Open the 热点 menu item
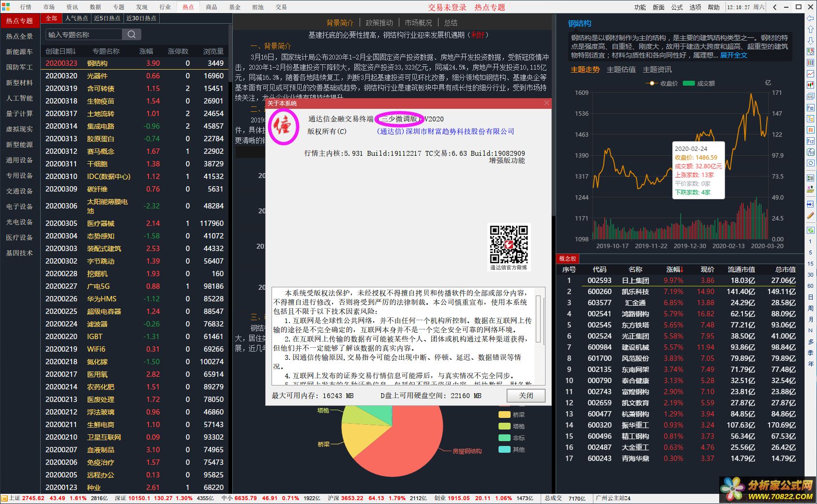The width and height of the screenshot is (817, 504). tap(188, 7)
